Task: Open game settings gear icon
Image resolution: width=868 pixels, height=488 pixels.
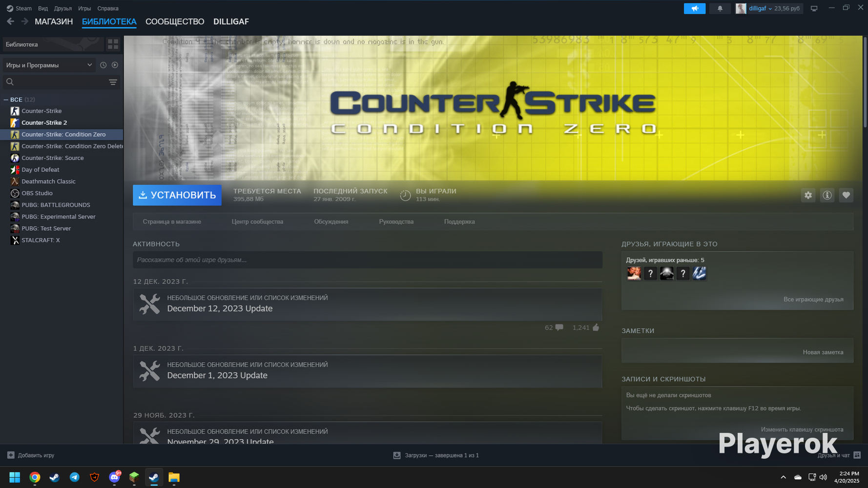Action: coord(808,195)
